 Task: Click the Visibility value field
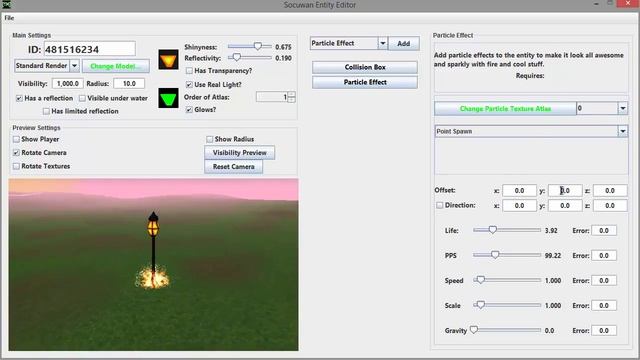tap(67, 84)
